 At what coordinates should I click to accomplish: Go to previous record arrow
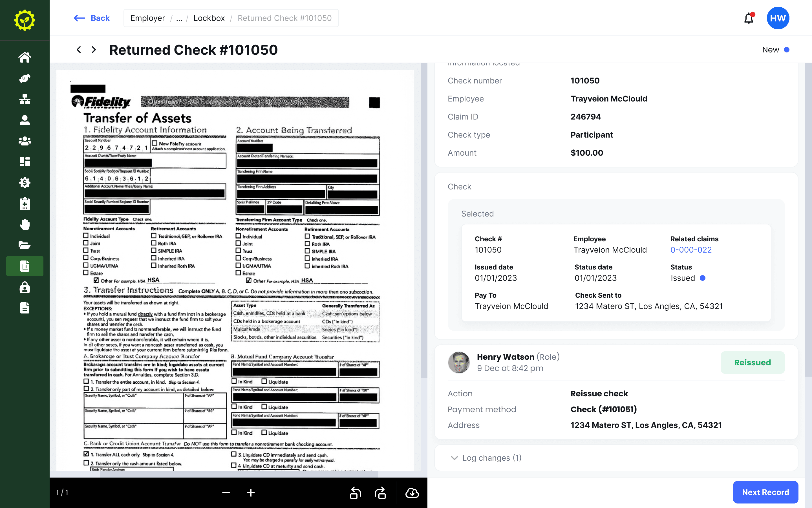click(79, 50)
